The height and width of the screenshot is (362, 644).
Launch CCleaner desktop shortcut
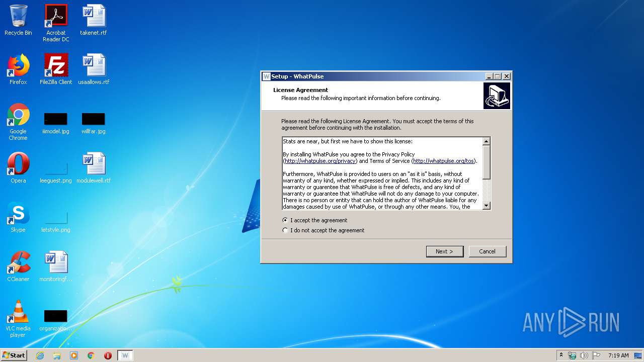pyautogui.click(x=18, y=266)
